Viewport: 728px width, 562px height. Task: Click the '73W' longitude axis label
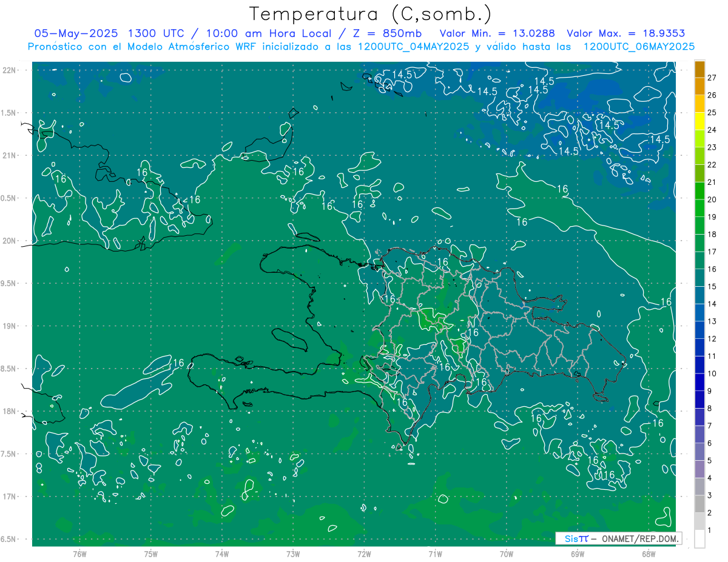tap(293, 554)
